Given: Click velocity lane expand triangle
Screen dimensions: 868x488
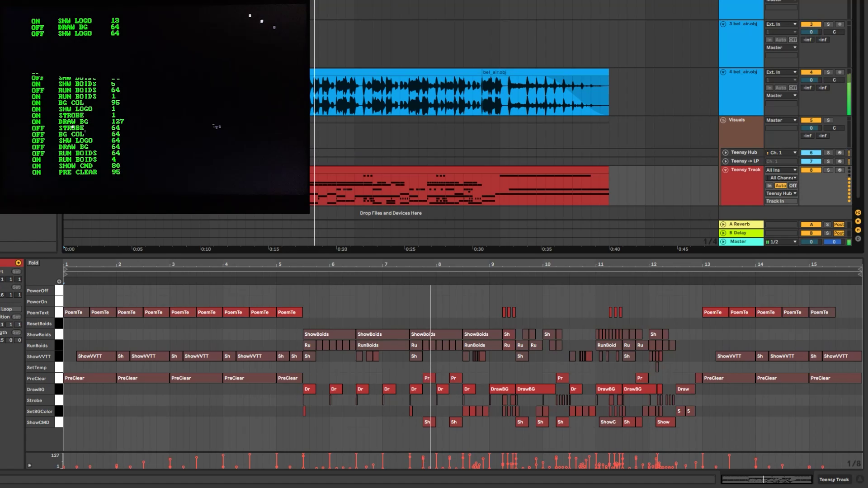Looking at the screenshot, I should click(x=29, y=465).
